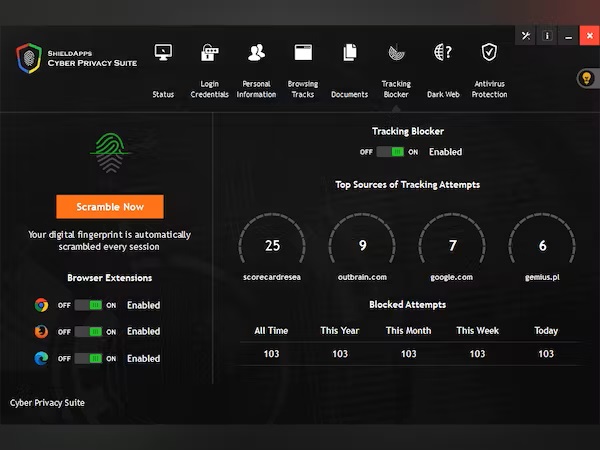The height and width of the screenshot is (450, 600).
Task: Click the Chrome browser icon
Action: coord(41,305)
